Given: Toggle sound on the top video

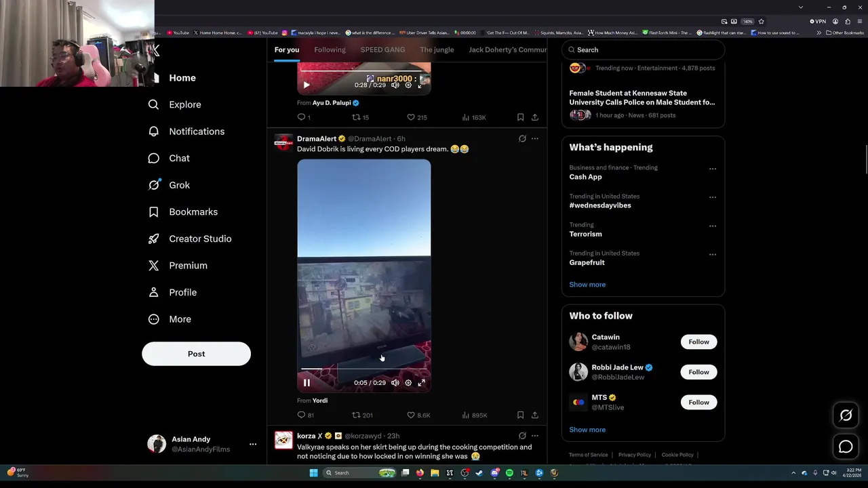Looking at the screenshot, I should point(395,85).
